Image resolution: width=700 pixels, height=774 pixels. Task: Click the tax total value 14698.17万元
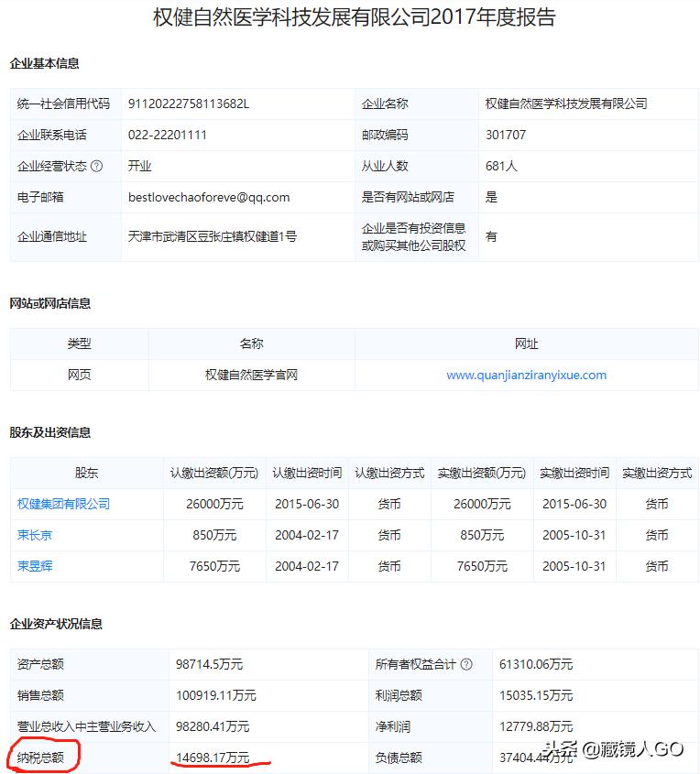coord(213,758)
